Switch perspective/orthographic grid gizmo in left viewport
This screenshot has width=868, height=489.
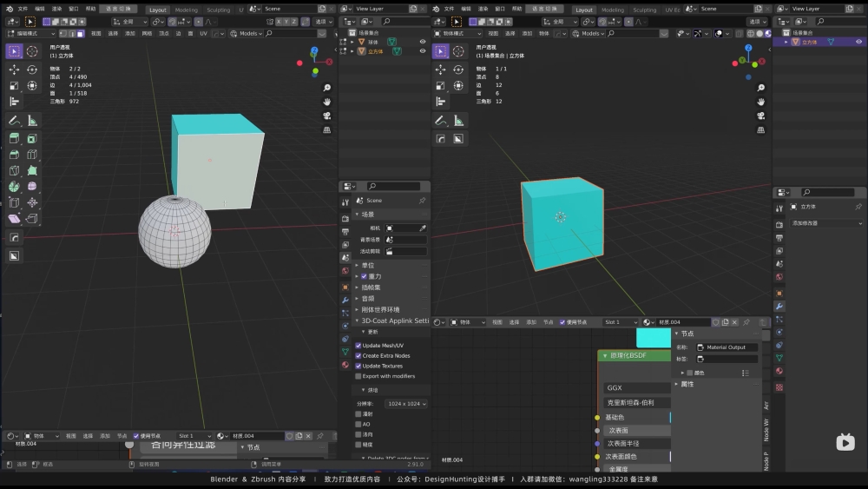[x=327, y=129]
